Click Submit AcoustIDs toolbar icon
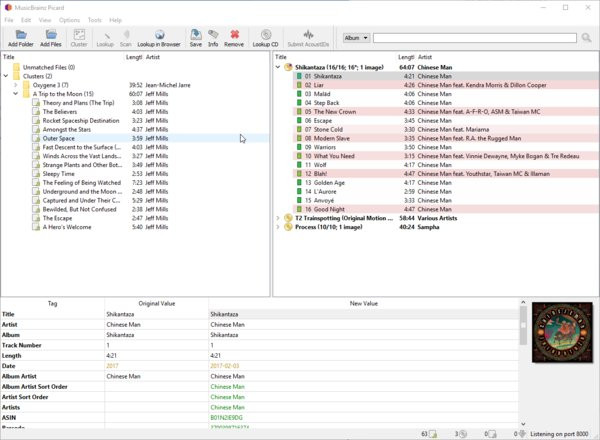 [308, 34]
